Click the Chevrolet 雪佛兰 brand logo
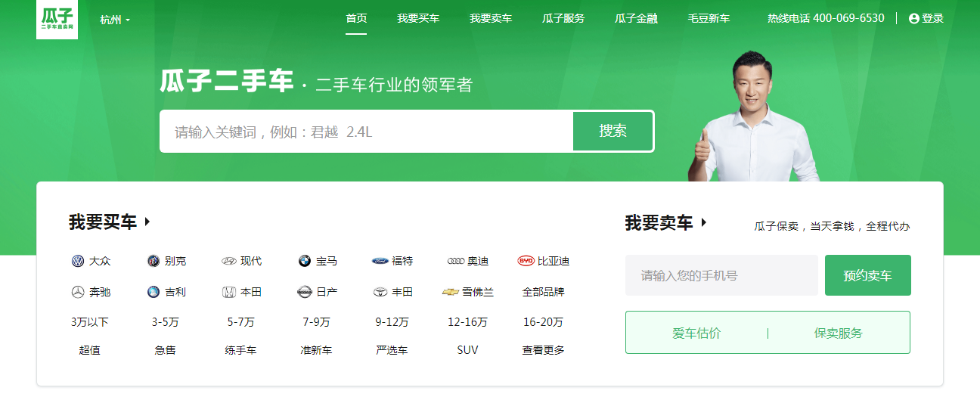This screenshot has width=980, height=397. coord(451,292)
